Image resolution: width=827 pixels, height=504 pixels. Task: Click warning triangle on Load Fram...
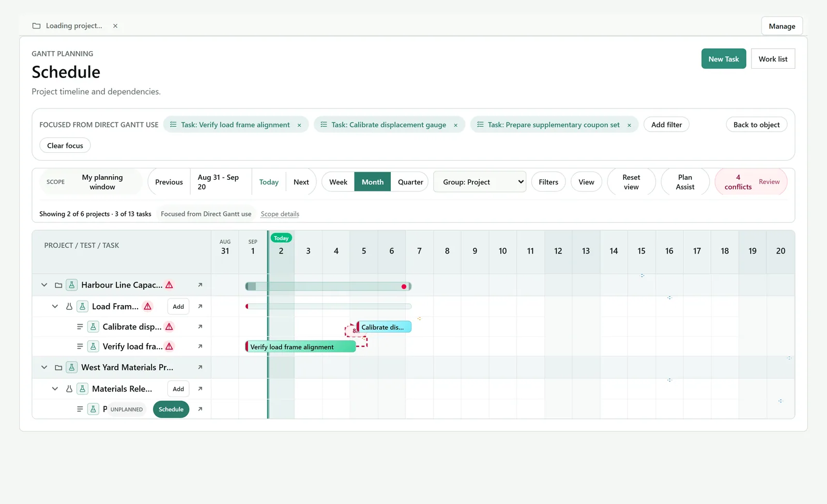pyautogui.click(x=148, y=307)
